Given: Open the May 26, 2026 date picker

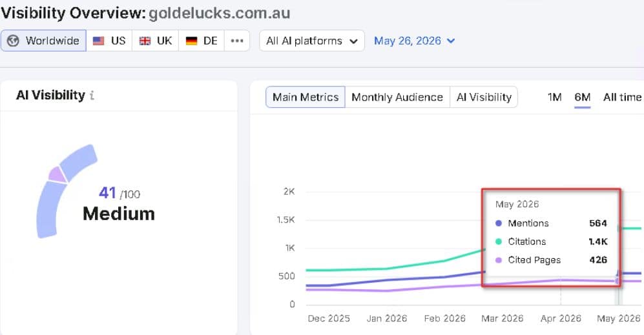Looking at the screenshot, I should click(x=414, y=41).
